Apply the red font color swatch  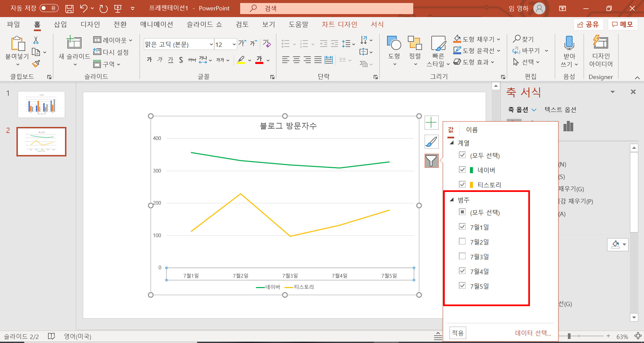tap(259, 60)
